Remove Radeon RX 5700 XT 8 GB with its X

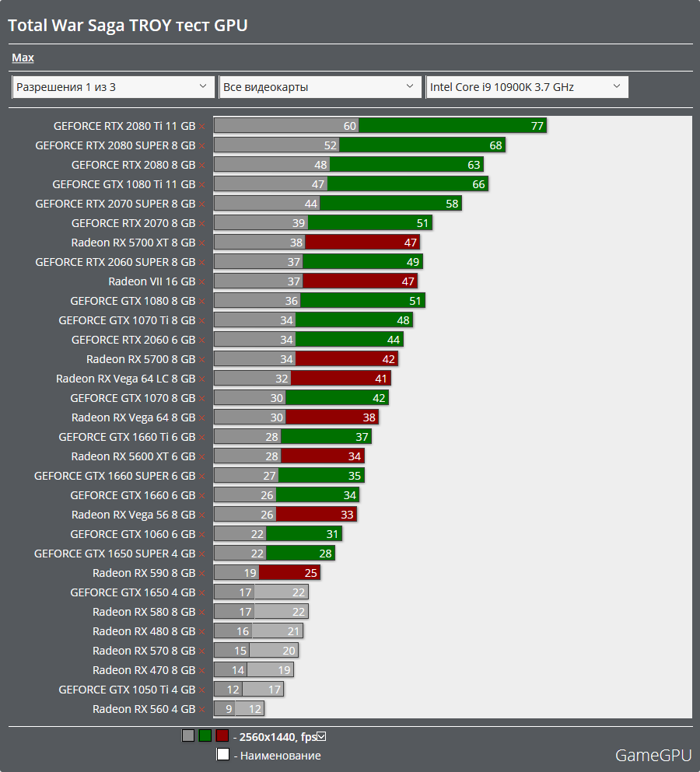point(202,243)
